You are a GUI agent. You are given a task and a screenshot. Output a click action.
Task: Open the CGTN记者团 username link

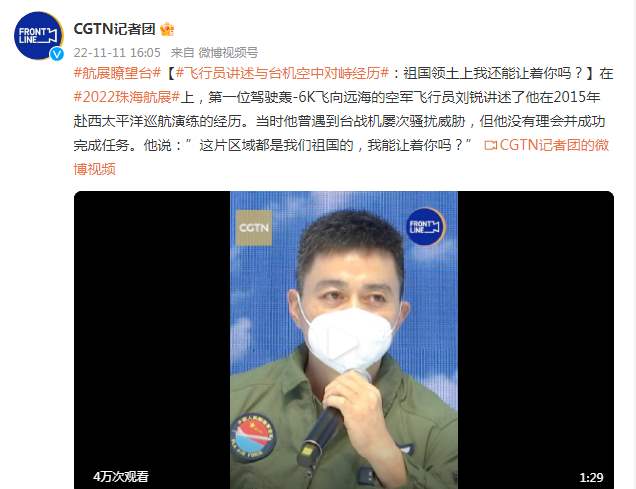point(114,29)
